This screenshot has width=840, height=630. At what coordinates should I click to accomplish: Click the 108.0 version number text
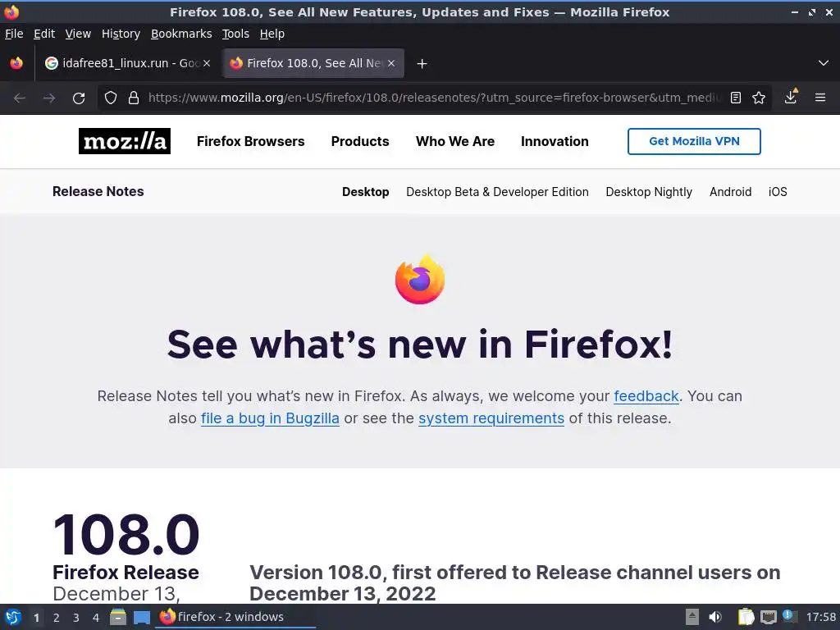(x=126, y=534)
